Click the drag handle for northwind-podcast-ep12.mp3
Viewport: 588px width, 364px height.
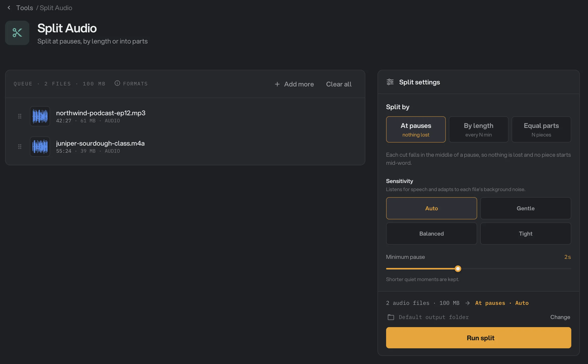pos(20,116)
